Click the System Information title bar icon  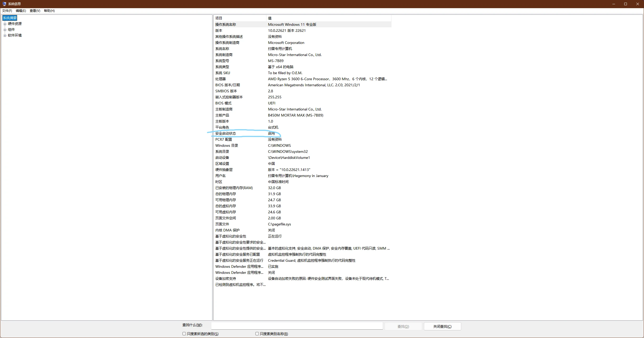[4, 4]
